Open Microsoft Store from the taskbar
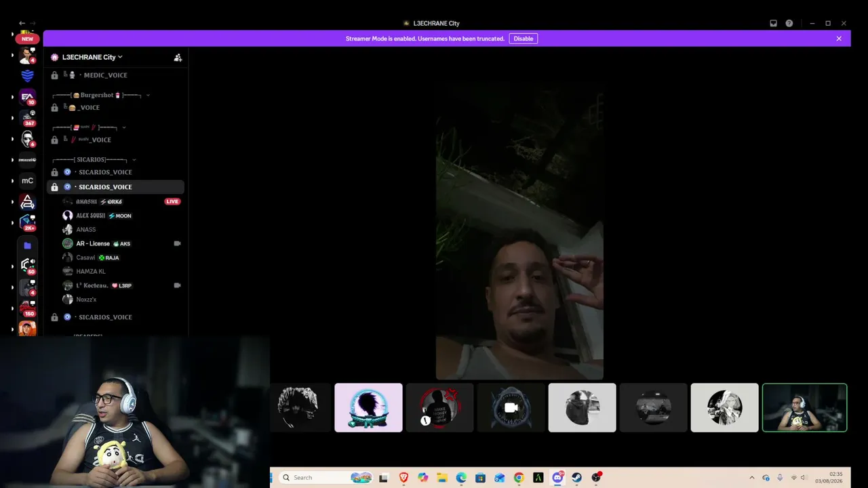The image size is (868, 488). (481, 478)
